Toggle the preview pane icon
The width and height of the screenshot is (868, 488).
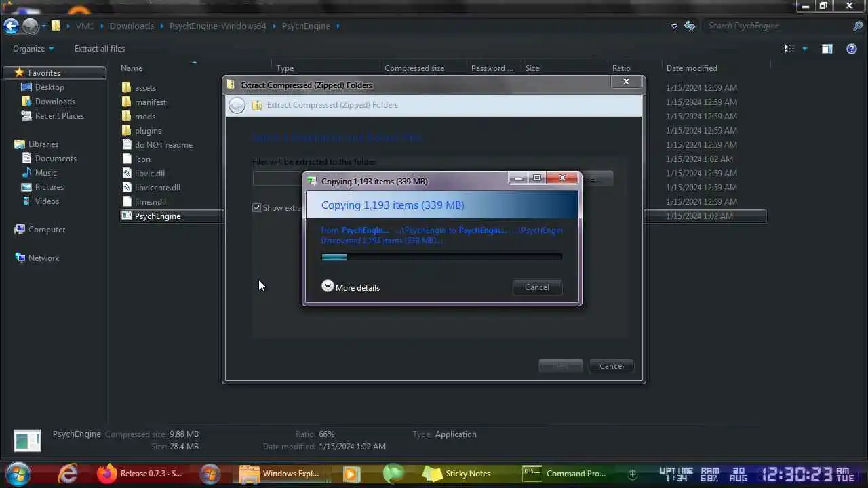coord(827,49)
